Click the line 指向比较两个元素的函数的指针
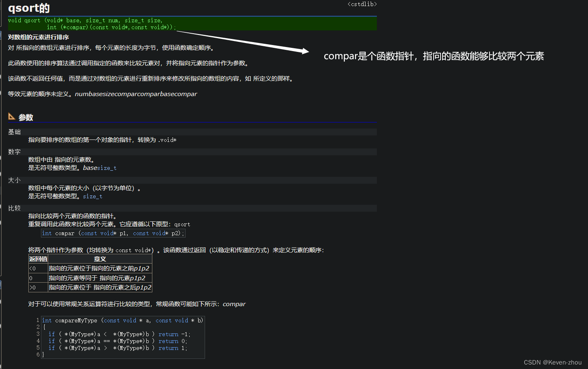Screen dimensions: 588x369 (x=73, y=216)
